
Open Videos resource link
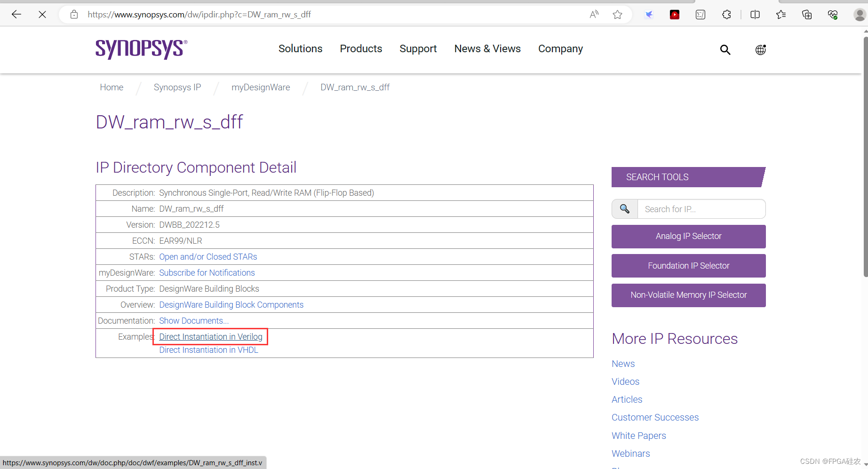[x=625, y=382]
